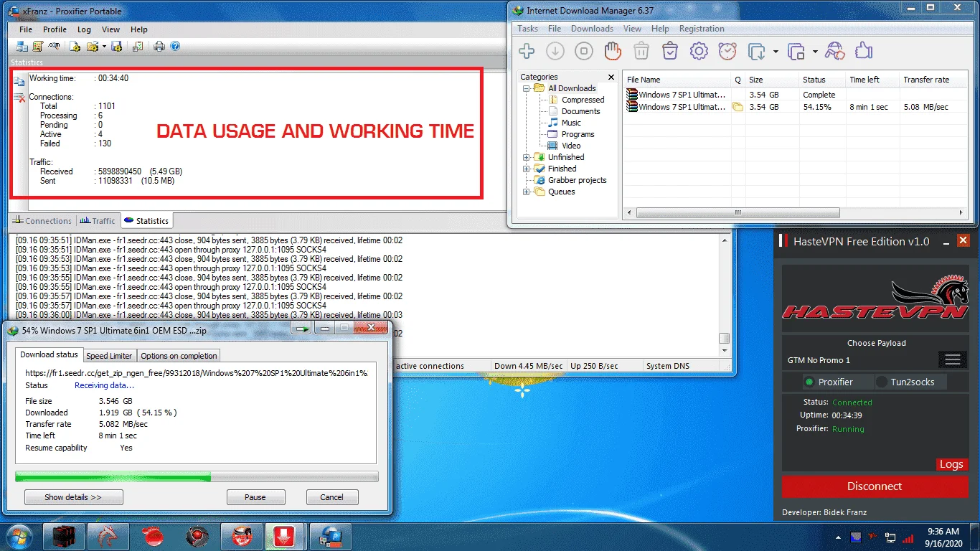Switch to the Traffic tab in Proxifier

(x=98, y=221)
